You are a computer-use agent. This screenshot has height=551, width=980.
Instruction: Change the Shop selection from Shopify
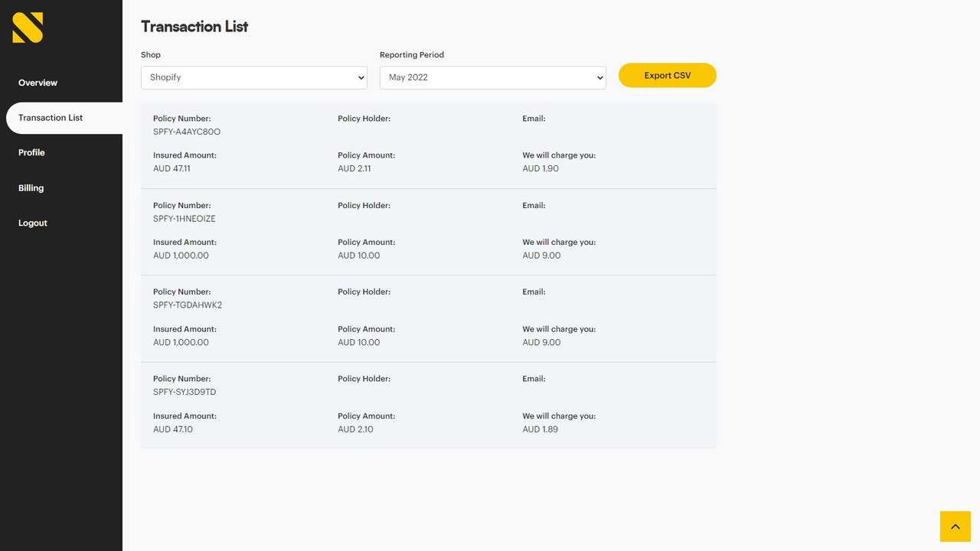coord(253,77)
